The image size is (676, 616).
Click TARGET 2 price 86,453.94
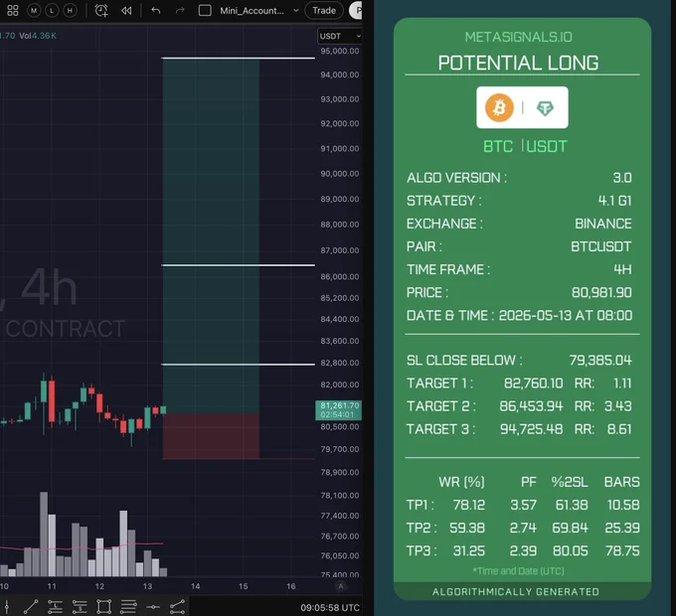[531, 405]
